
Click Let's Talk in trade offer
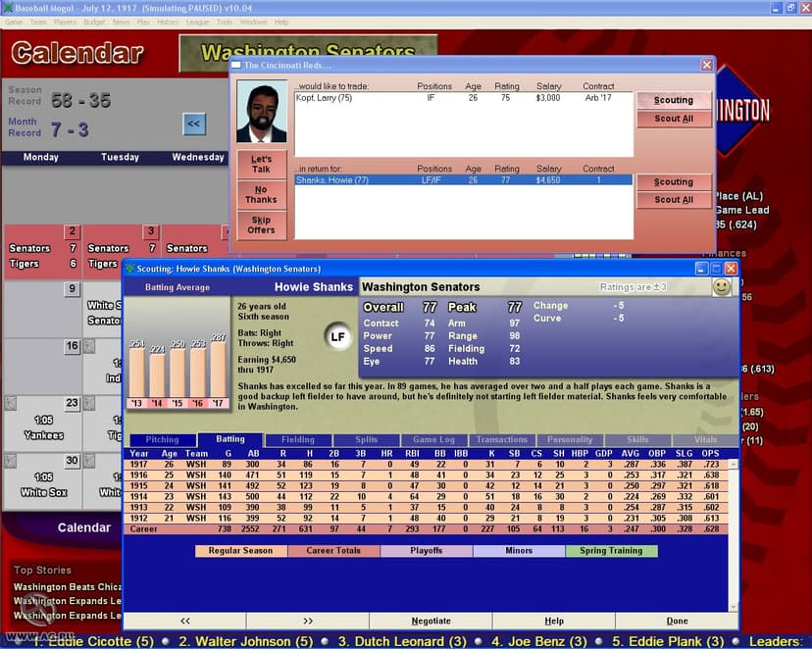point(262,165)
